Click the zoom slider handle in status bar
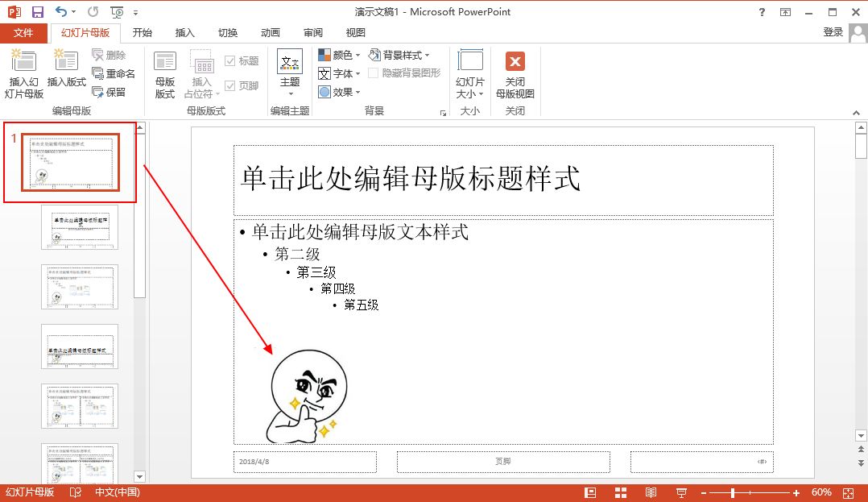 pos(733,492)
